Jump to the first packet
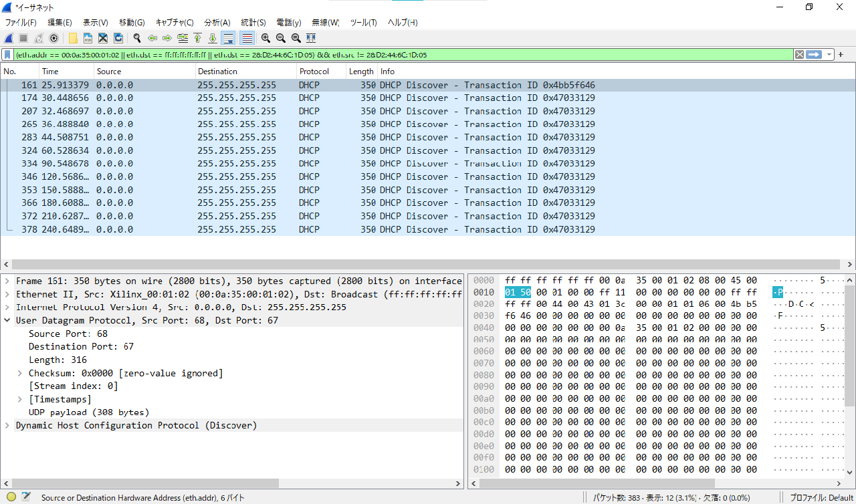856x504 pixels. [x=197, y=38]
